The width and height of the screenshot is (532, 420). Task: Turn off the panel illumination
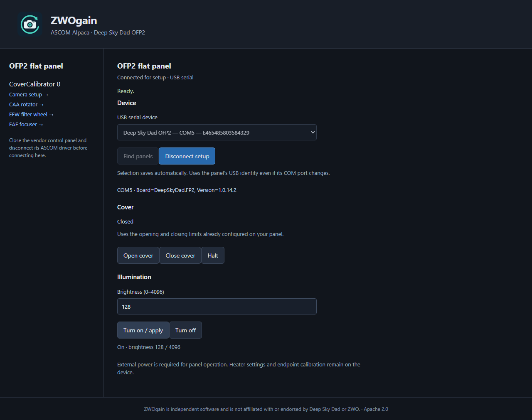185,330
